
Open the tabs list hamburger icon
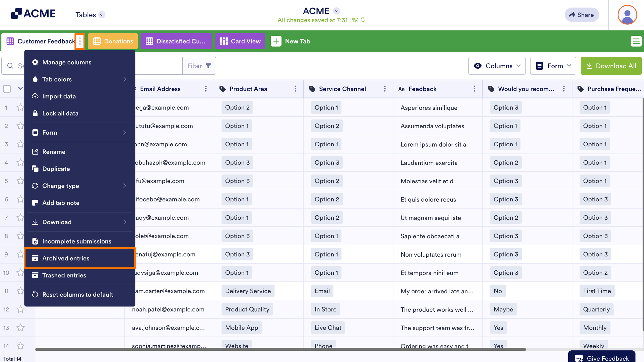pos(636,41)
